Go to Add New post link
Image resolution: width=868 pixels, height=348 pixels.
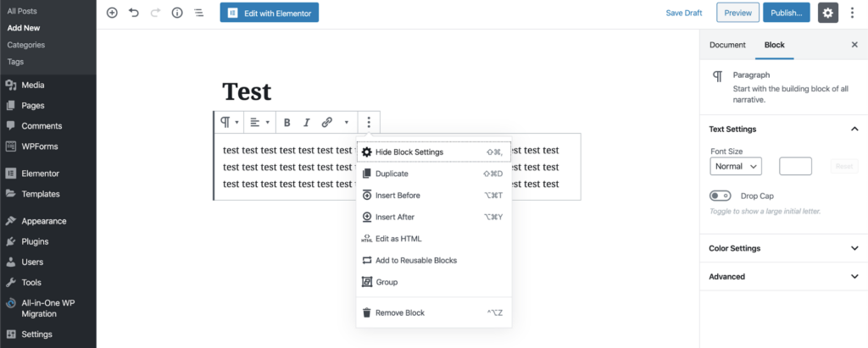(24, 28)
